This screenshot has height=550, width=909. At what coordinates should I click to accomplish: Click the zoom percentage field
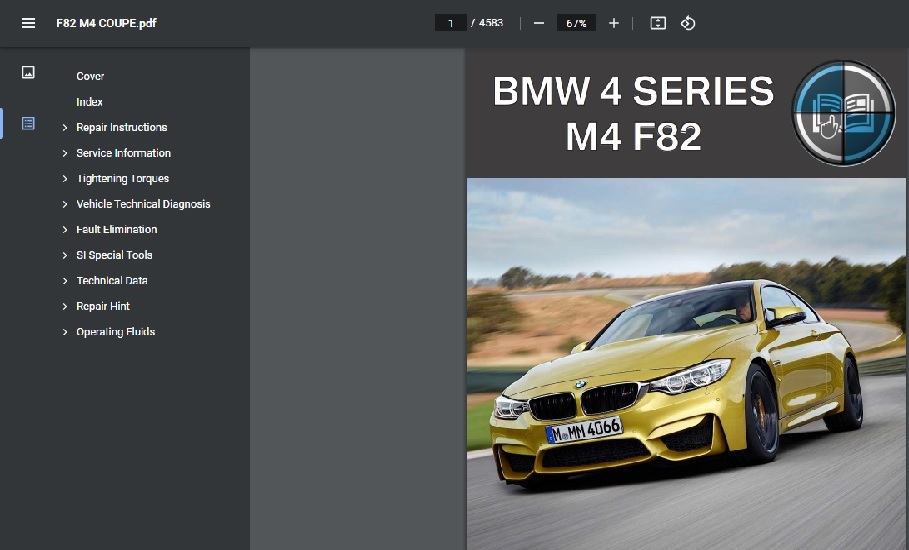tap(576, 23)
